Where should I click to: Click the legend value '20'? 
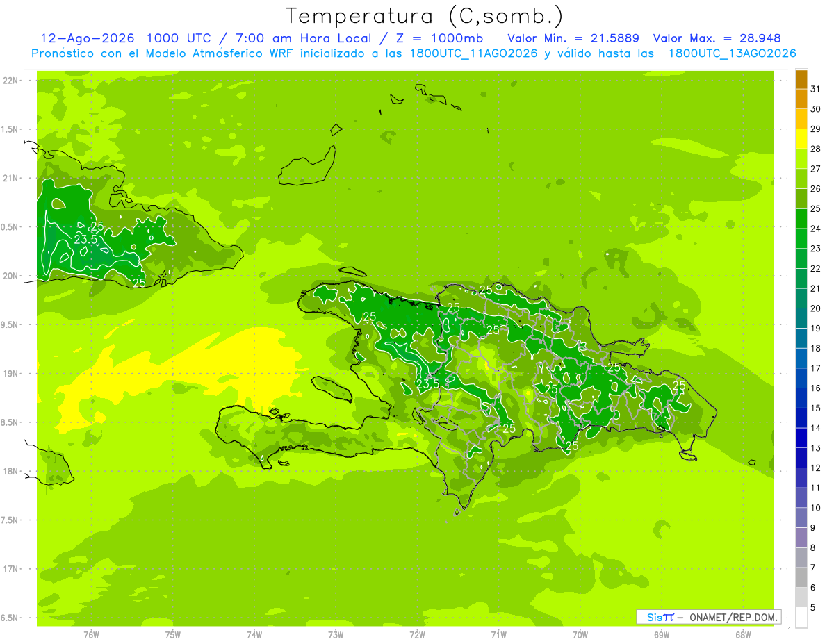point(815,308)
